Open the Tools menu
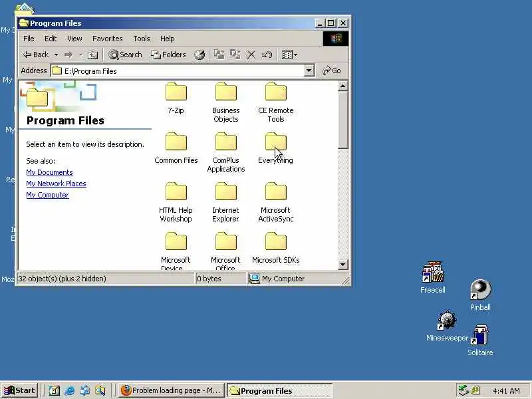Screen dimensions: 532x399 [142, 39]
